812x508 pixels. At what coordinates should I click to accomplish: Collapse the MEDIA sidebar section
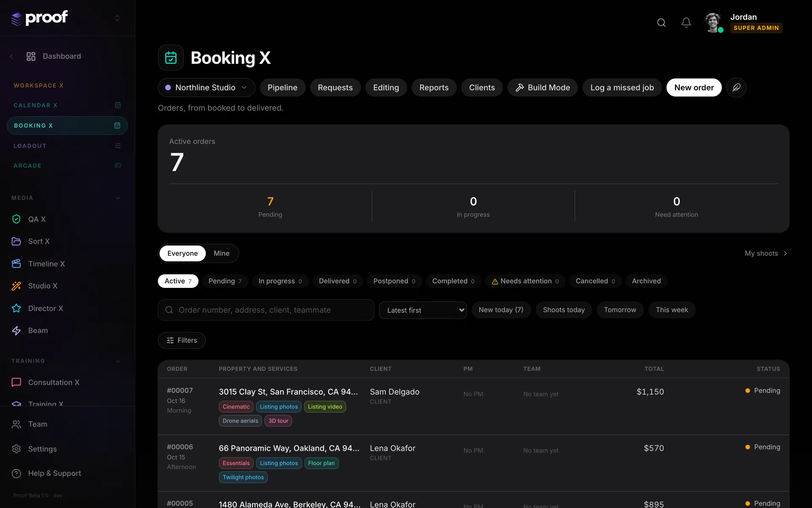click(118, 198)
